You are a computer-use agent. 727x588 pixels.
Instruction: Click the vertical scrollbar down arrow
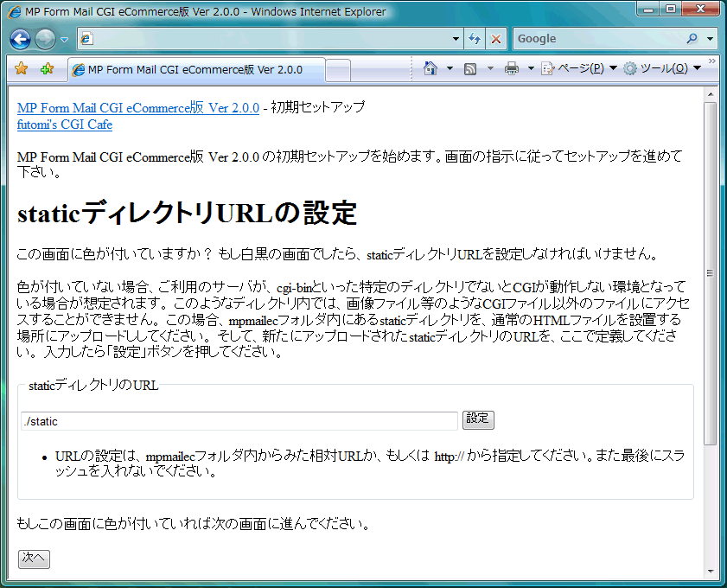pyautogui.click(x=711, y=572)
